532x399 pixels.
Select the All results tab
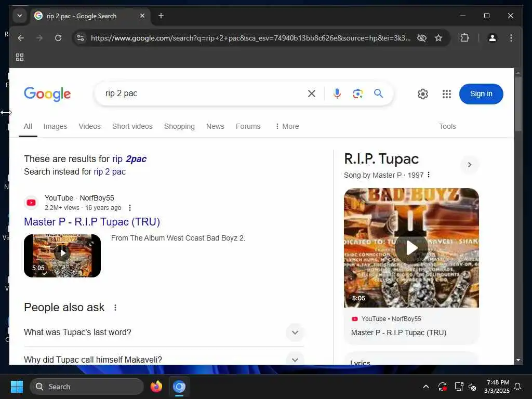(28, 126)
